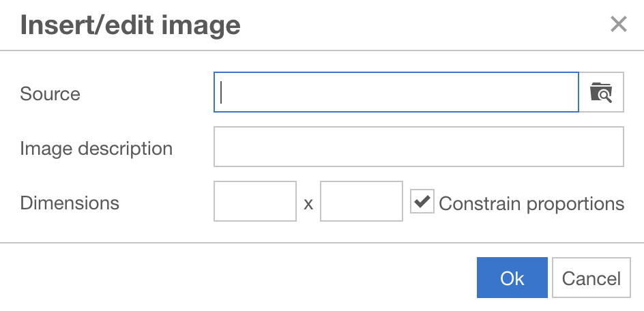644x311 pixels.
Task: Focus the Source URL input field
Action: pyautogui.click(x=396, y=92)
